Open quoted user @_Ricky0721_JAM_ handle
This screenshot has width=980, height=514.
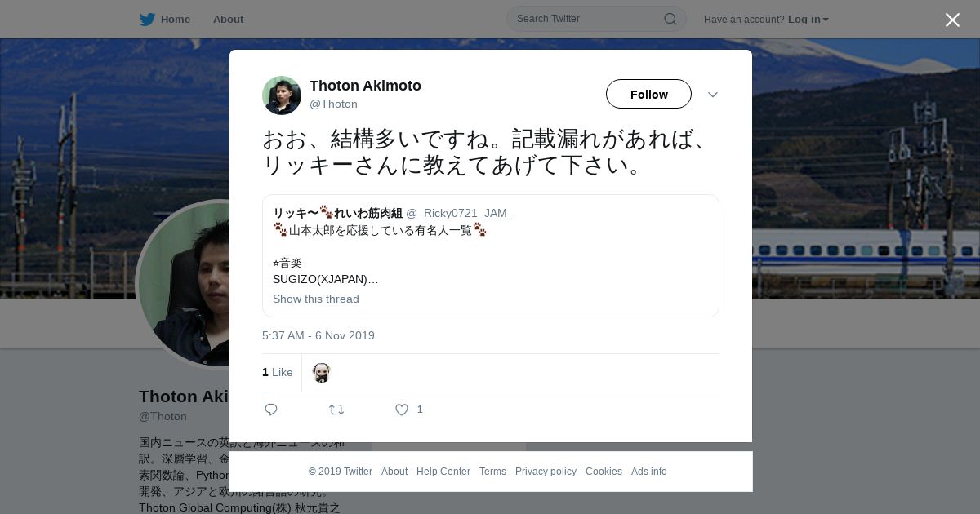coord(460,213)
